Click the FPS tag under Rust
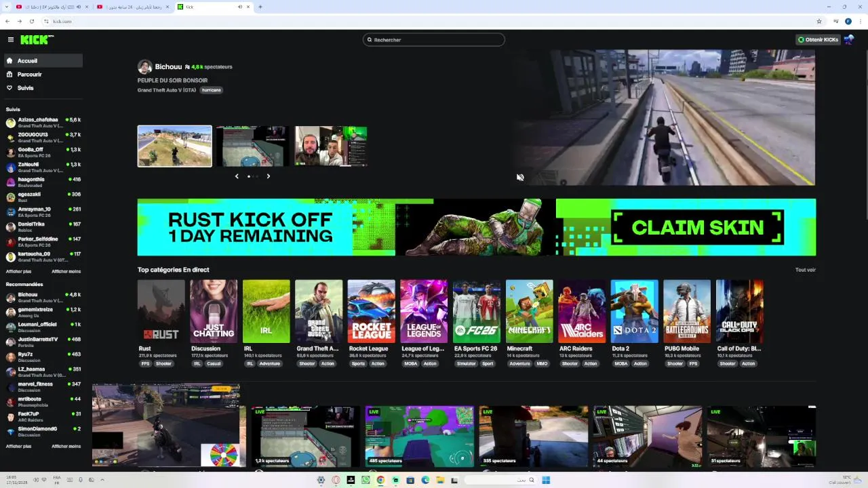The width and height of the screenshot is (868, 488). (145, 364)
